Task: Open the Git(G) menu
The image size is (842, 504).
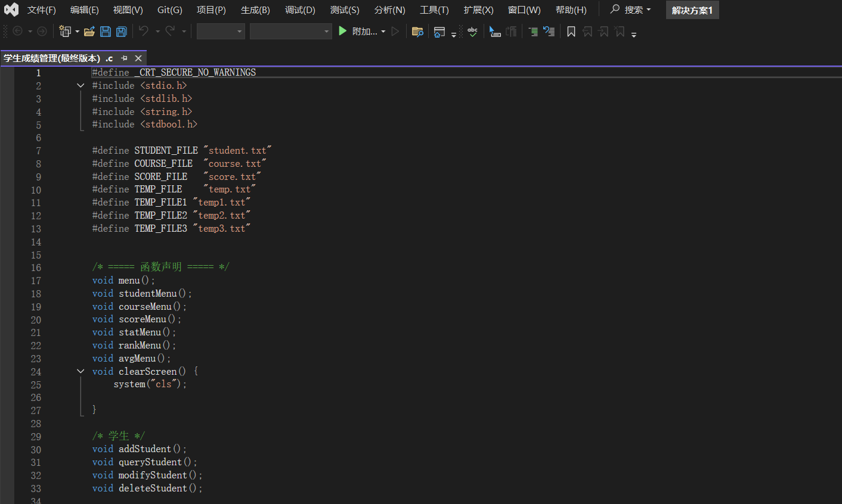Action: 170,10
